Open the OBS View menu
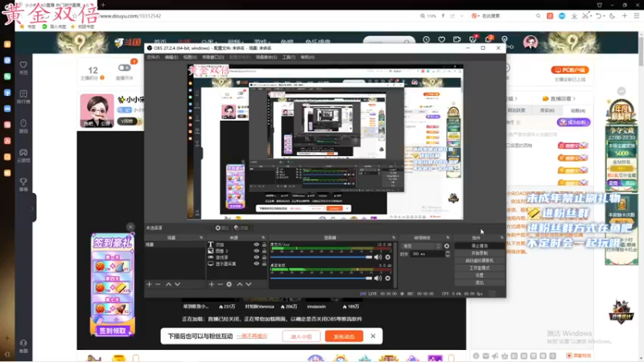The height and width of the screenshot is (362, 644). click(190, 57)
